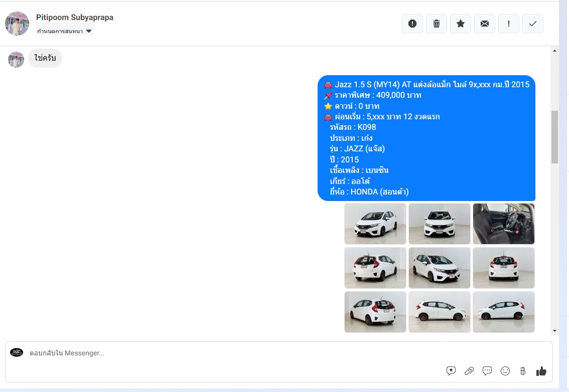The height and width of the screenshot is (392, 569).
Task: Open Pitipoom Subyaprapa's large profile picture
Action: click(x=17, y=23)
